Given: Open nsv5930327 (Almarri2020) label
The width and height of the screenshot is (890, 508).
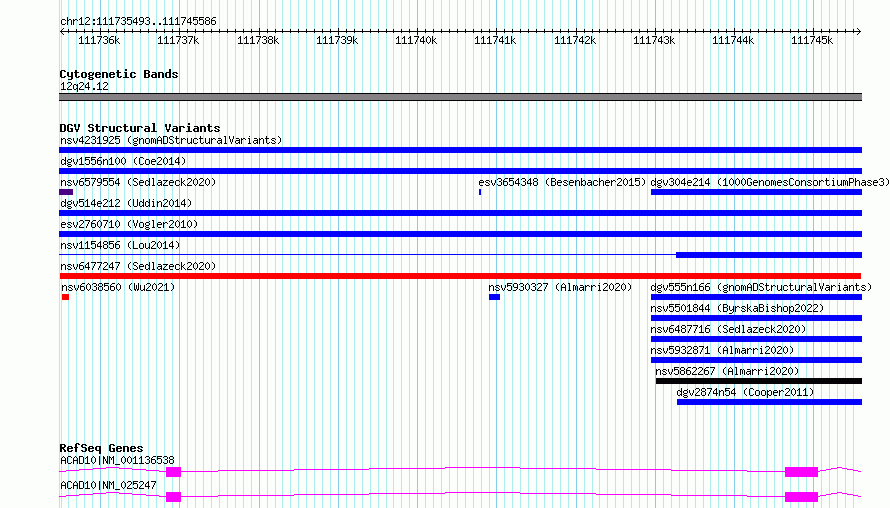Looking at the screenshot, I should click(560, 287).
